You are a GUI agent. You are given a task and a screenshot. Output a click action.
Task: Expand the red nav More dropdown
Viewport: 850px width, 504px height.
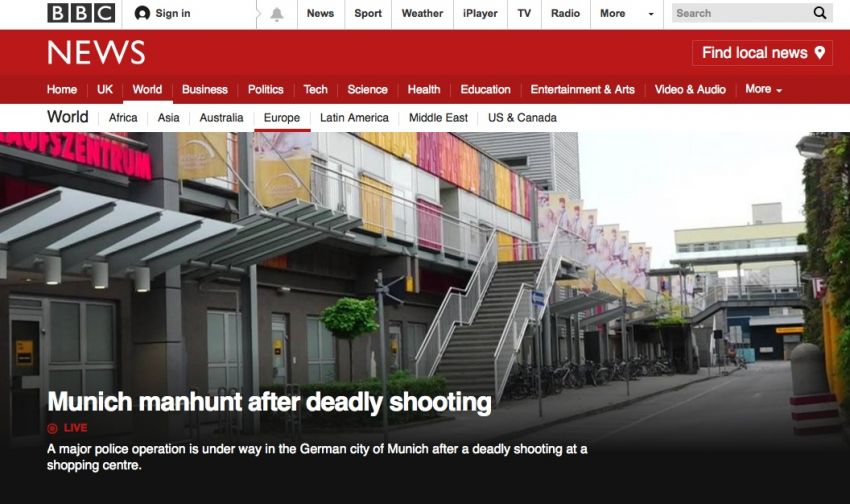pyautogui.click(x=763, y=89)
